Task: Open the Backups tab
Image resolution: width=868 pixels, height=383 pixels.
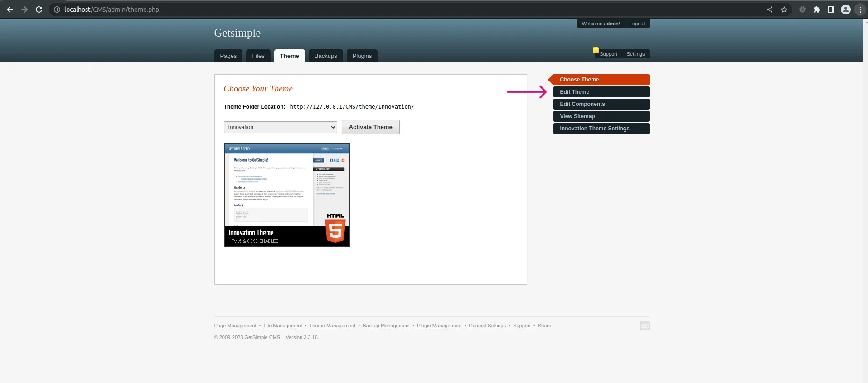Action: [x=326, y=56]
